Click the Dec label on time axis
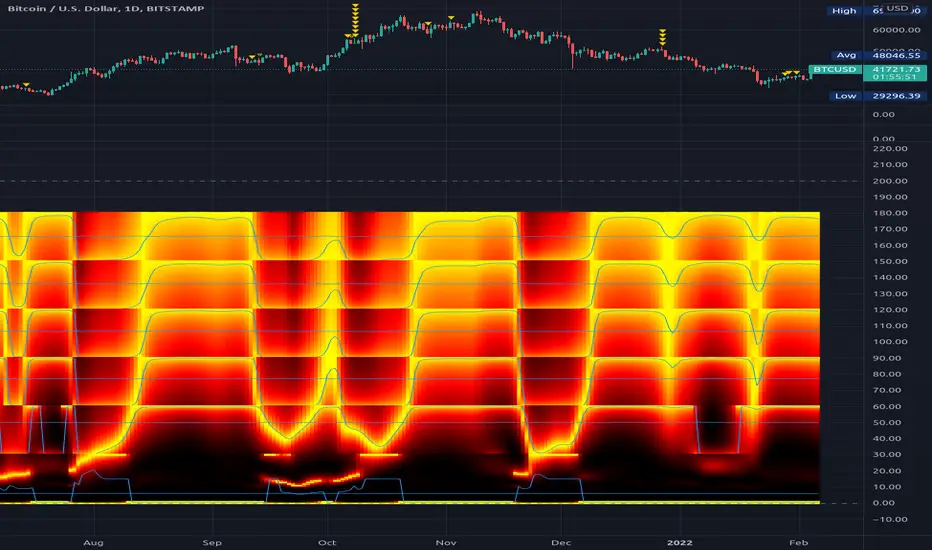The width and height of the screenshot is (932, 550). (561, 542)
